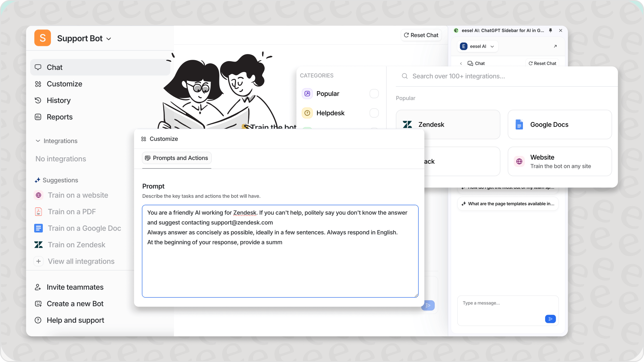The height and width of the screenshot is (362, 644).
Task: Select the History icon in sidebar
Action: tap(39, 100)
